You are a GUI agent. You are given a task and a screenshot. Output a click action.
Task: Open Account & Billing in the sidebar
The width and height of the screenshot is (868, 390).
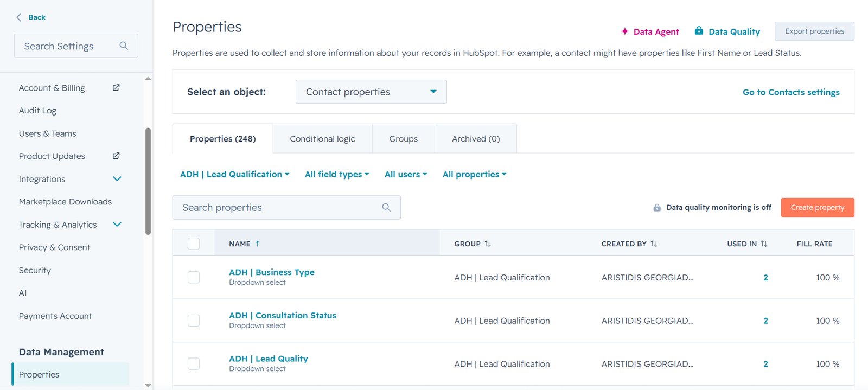(x=52, y=88)
